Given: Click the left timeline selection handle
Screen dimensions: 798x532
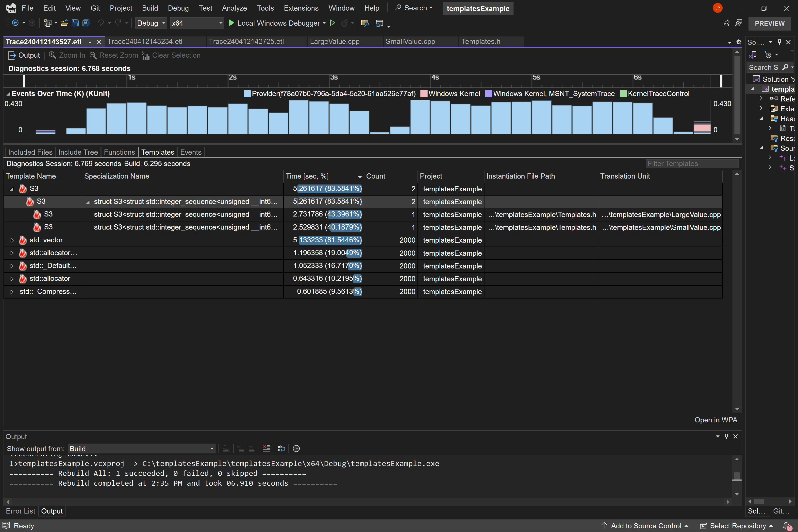Looking at the screenshot, I should [x=24, y=81].
